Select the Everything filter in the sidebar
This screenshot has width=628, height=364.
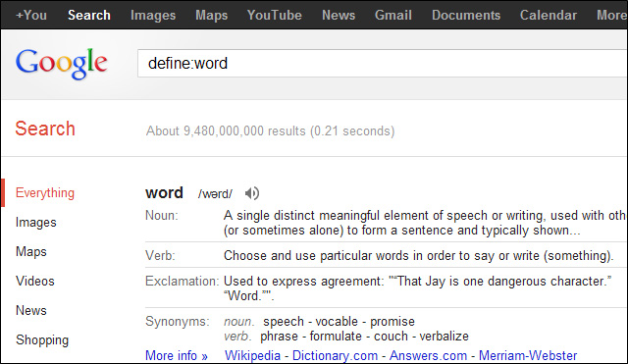[x=45, y=193]
